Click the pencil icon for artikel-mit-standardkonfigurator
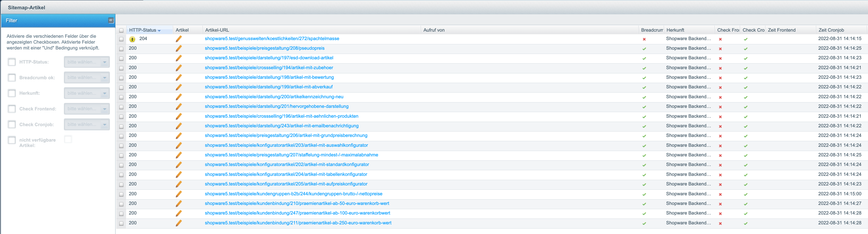Image resolution: width=868 pixels, height=234 pixels. (179, 165)
